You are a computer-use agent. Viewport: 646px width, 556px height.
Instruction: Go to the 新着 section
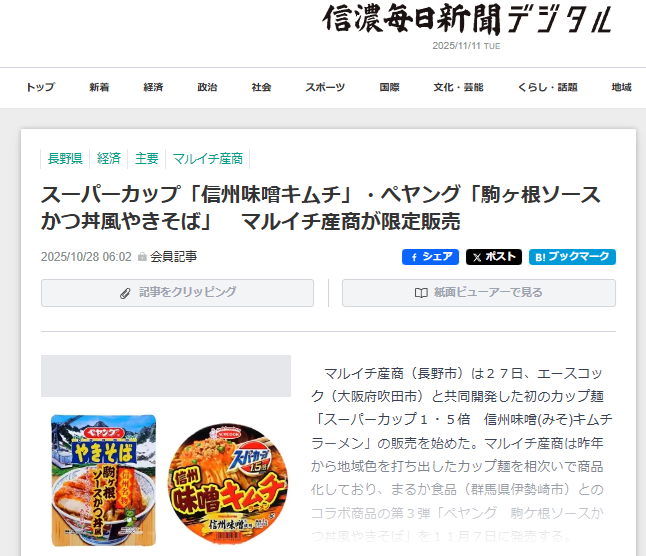(x=99, y=87)
